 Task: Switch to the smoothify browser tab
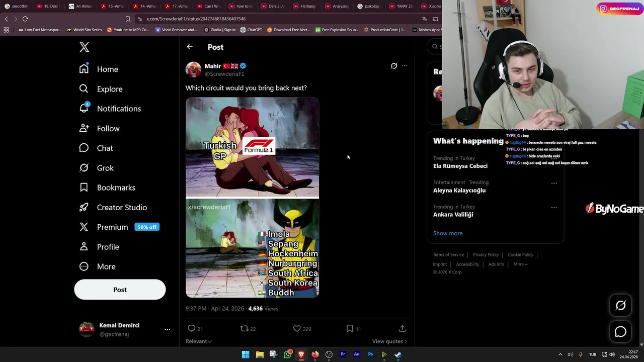pos(16,6)
